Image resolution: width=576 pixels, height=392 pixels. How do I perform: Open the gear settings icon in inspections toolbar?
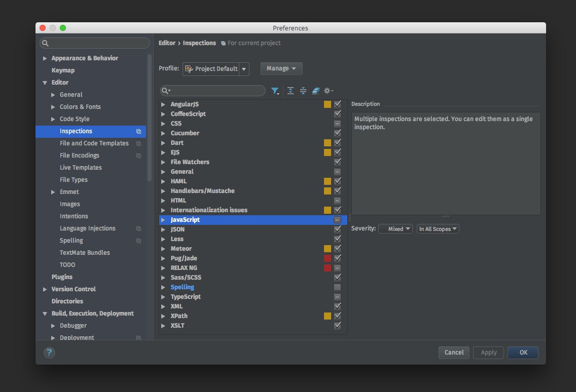(x=328, y=91)
